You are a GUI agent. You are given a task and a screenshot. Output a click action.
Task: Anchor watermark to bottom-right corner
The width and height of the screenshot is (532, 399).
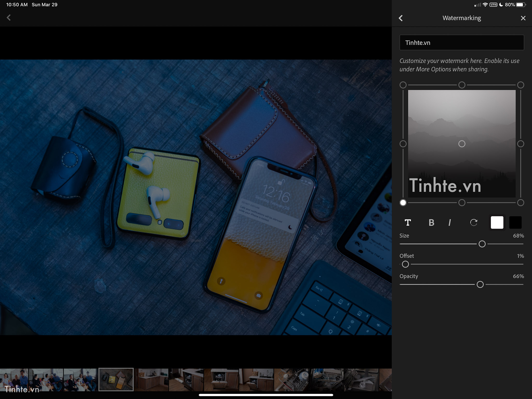tap(521, 202)
